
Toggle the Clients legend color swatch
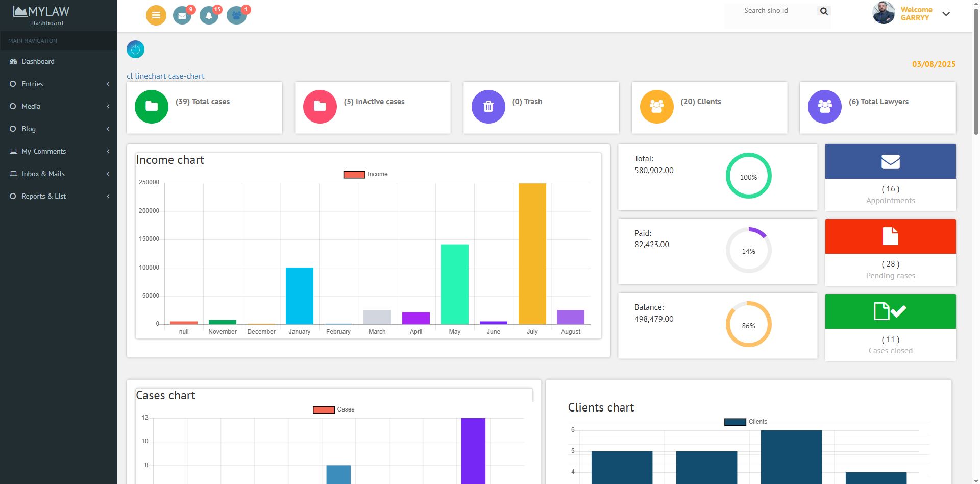coord(735,422)
